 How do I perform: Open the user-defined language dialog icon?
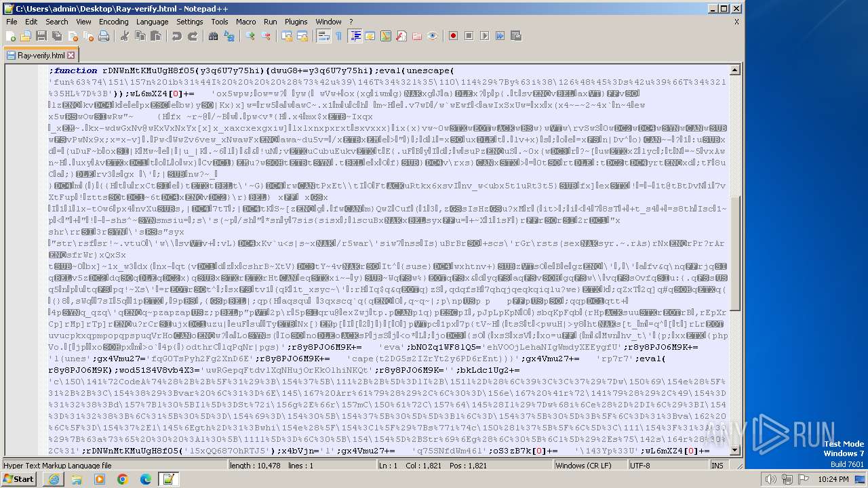click(x=370, y=36)
